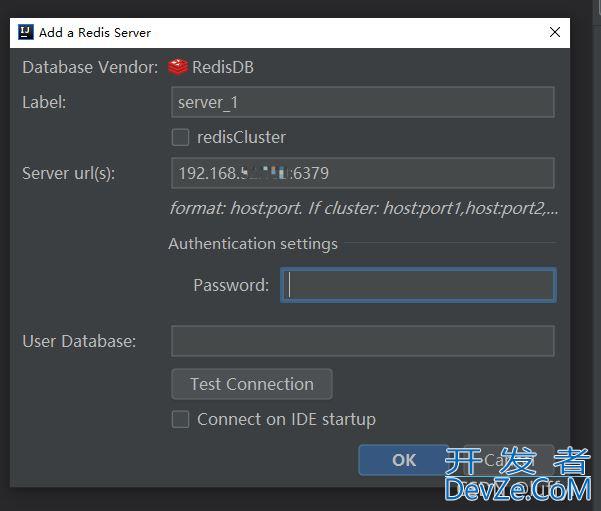Click the RedisDB vendor name text

click(x=223, y=67)
